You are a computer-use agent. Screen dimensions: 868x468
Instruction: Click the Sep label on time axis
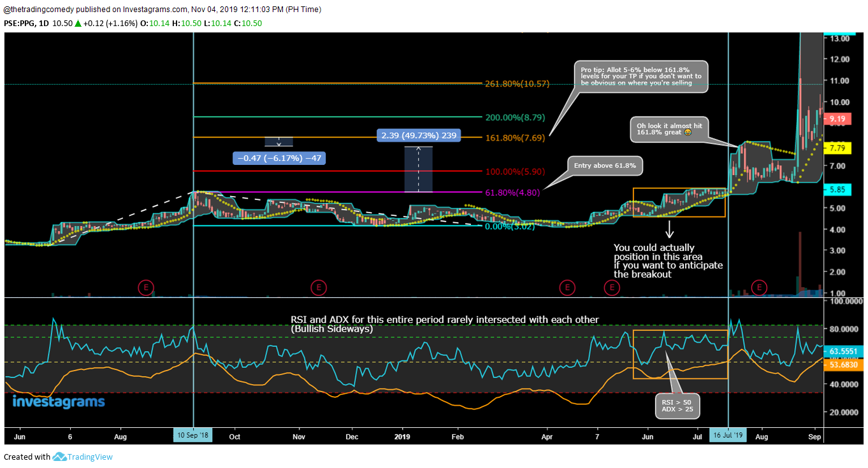point(814,437)
